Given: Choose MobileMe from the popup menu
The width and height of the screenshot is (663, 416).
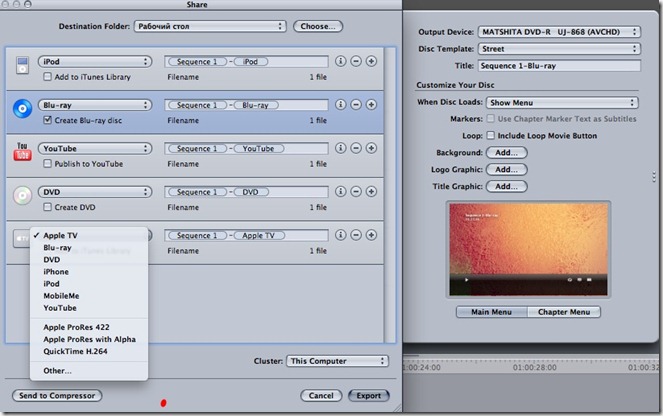Looking at the screenshot, I should (x=89, y=296).
